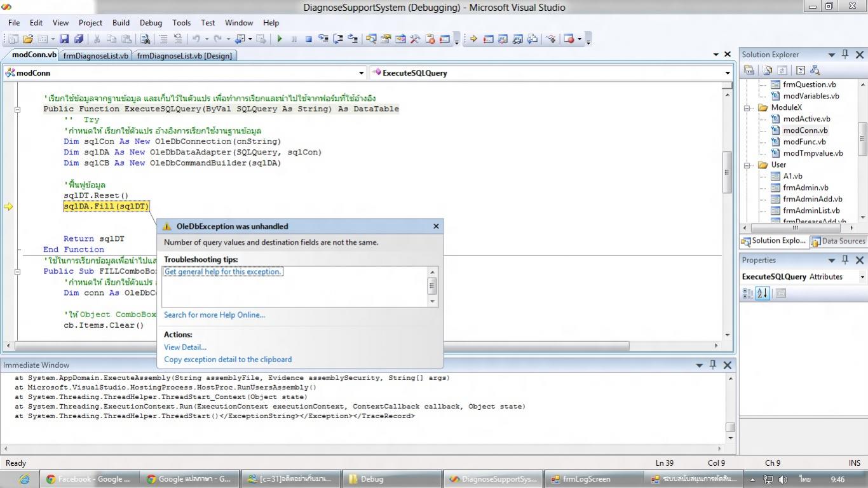Click the Save All toolbar icon
The image size is (868, 488).
(x=79, y=39)
